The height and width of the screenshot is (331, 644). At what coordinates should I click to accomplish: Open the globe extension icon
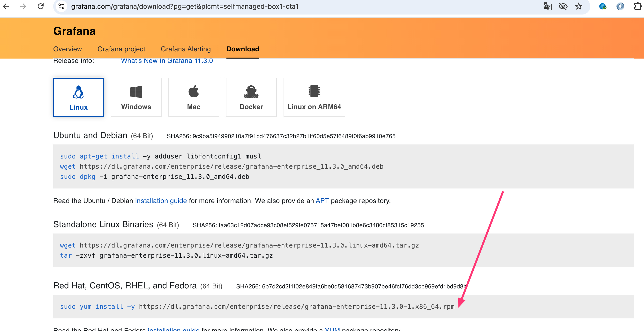click(x=603, y=6)
